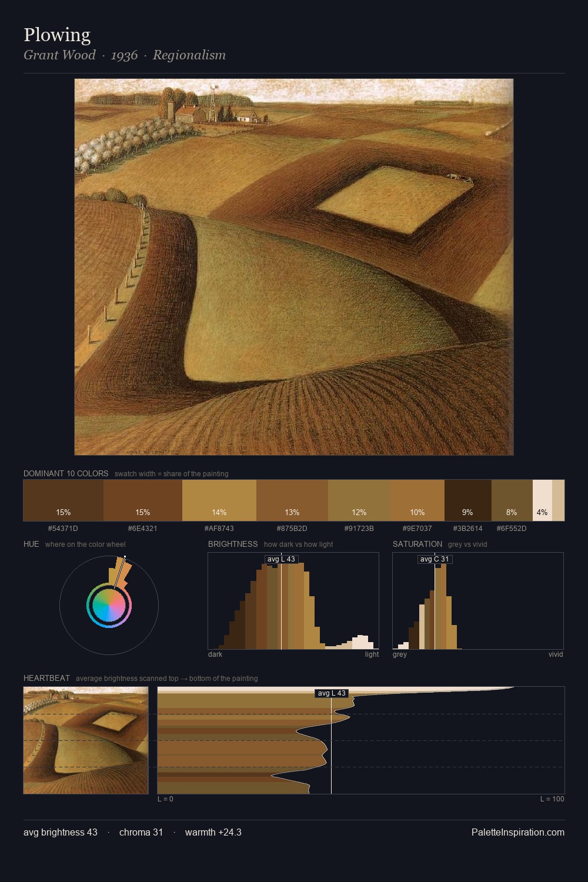Click the hue color wheel
The width and height of the screenshot is (588, 882).
(109, 605)
